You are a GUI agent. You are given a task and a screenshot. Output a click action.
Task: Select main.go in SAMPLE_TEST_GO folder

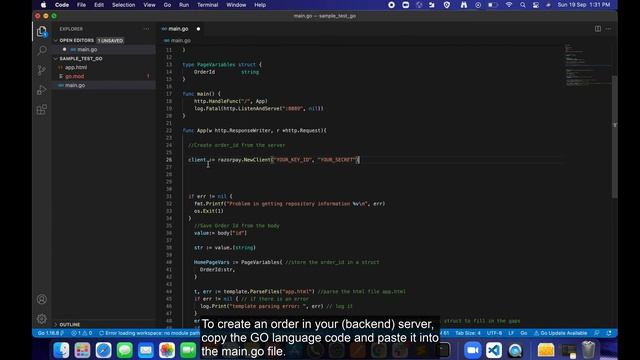point(75,85)
